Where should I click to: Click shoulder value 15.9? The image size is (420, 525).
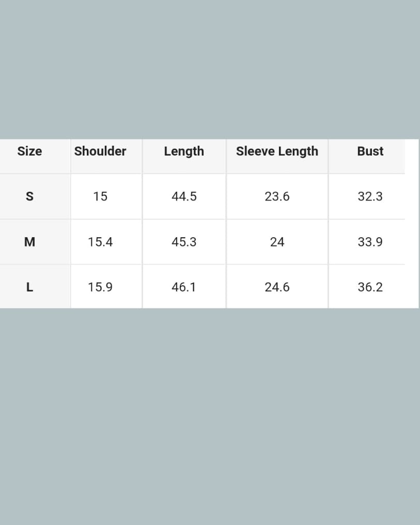point(100,287)
